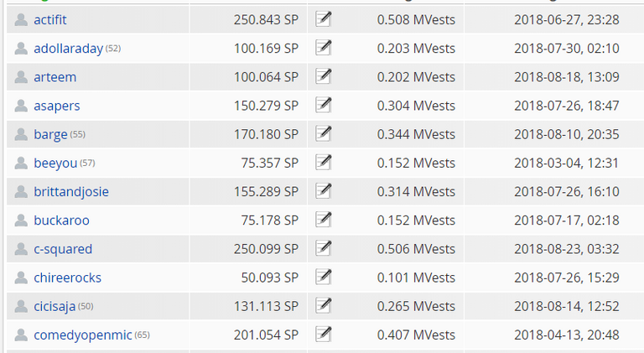Select the 2018-08-18, 13:09 date cell
This screenshot has height=353, width=644.
tap(566, 77)
